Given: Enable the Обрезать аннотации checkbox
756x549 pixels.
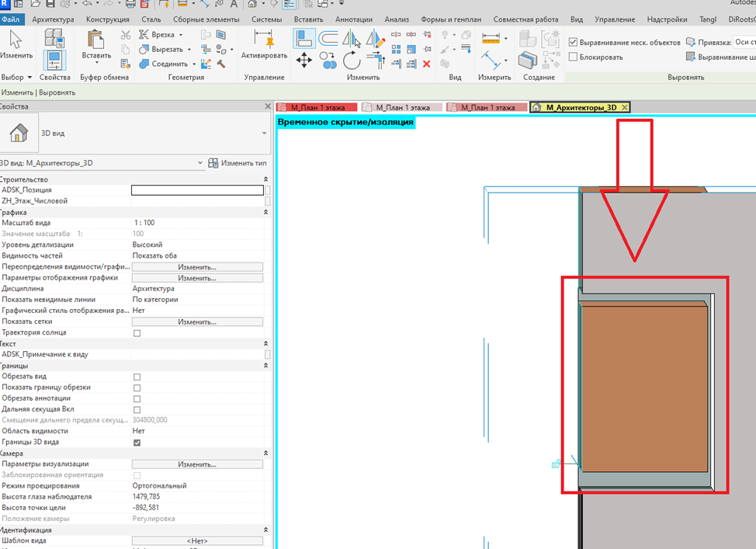Looking at the screenshot, I should click(137, 399).
